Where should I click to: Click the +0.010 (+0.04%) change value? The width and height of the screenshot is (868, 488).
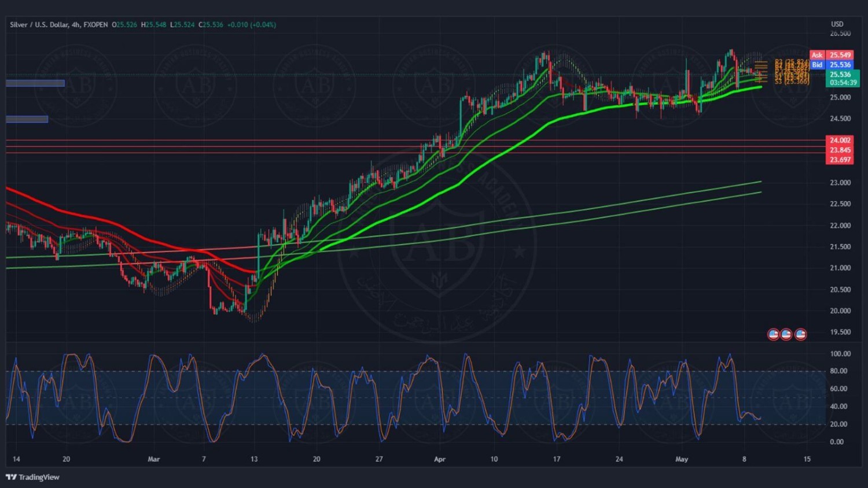tap(252, 25)
